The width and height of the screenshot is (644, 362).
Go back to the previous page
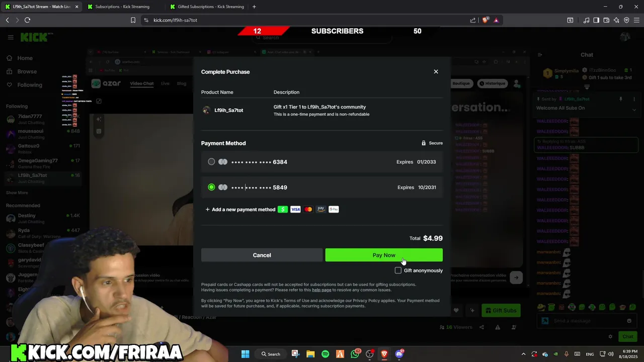point(7,20)
